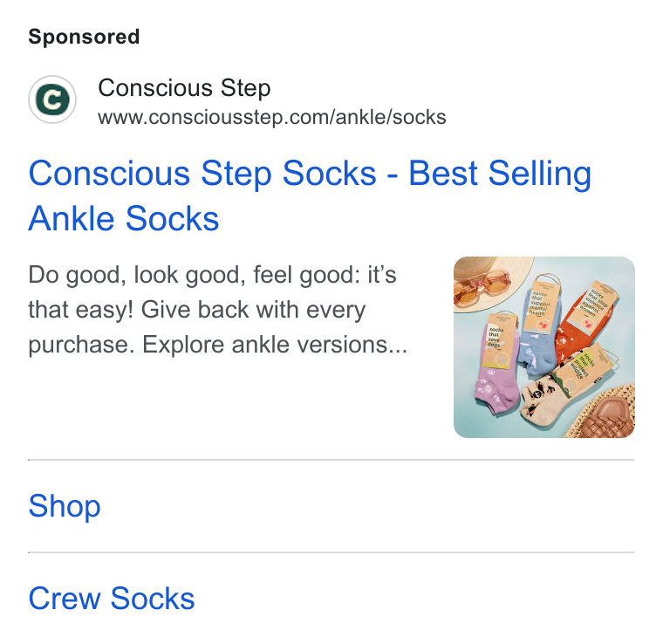The image size is (663, 644).
Task: Click the Sponsored label
Action: [84, 37]
